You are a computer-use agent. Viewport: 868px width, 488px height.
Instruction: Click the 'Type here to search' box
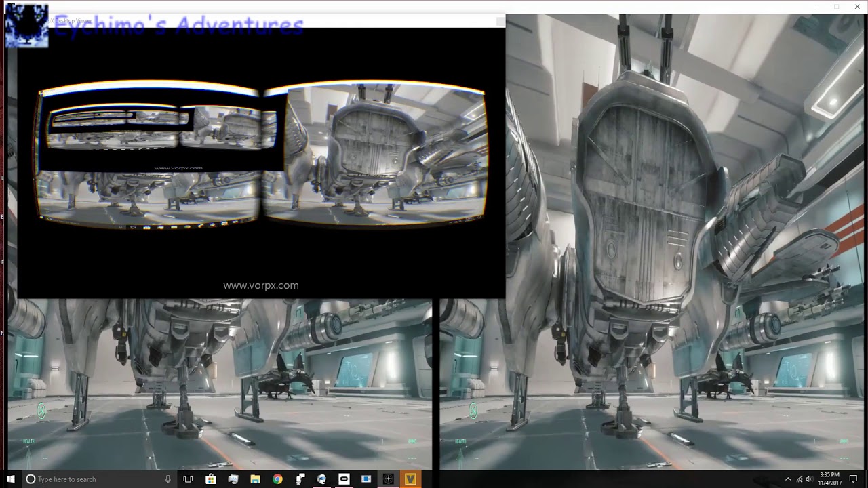(x=99, y=479)
